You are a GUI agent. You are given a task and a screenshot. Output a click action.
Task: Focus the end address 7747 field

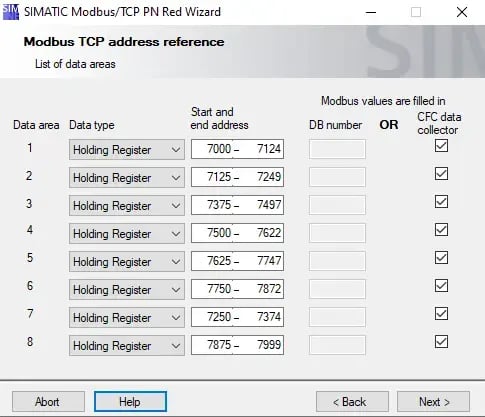click(262, 261)
